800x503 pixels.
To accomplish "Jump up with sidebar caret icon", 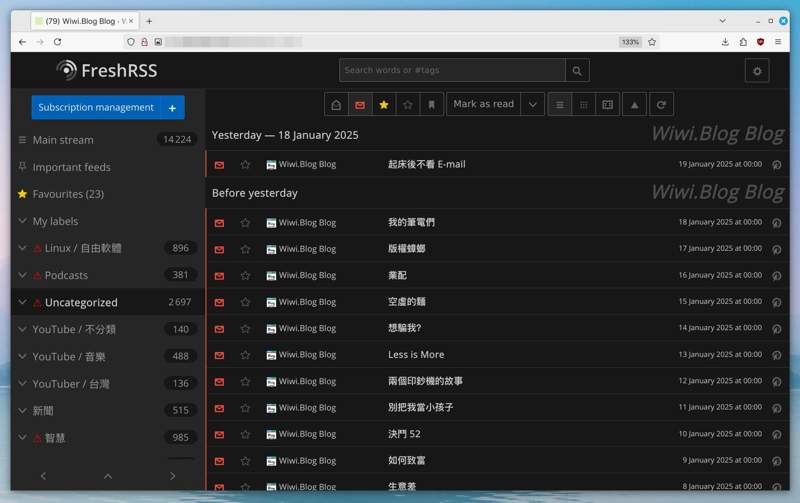I will tap(108, 476).
